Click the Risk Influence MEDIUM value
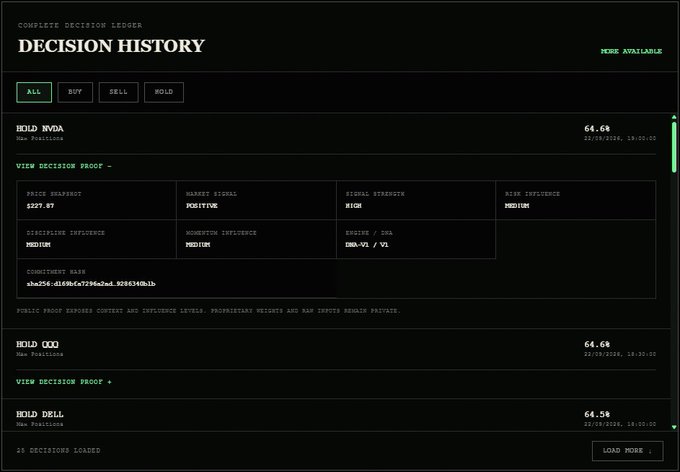Screen dimensions: 680x472 pyautogui.click(x=517, y=206)
